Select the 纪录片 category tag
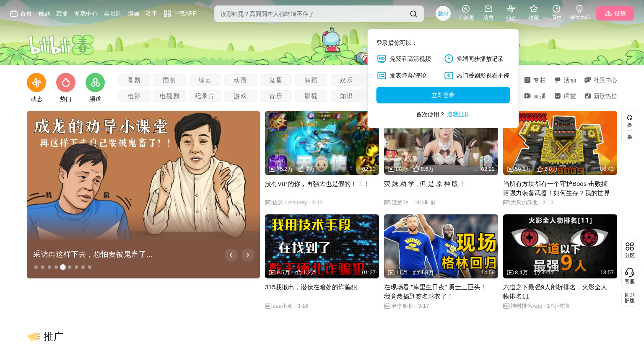The width and height of the screenshot is (644, 345). click(x=205, y=96)
